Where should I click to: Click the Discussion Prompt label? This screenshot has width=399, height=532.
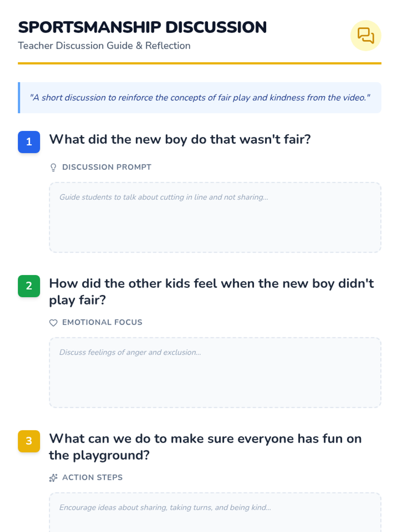107,167
